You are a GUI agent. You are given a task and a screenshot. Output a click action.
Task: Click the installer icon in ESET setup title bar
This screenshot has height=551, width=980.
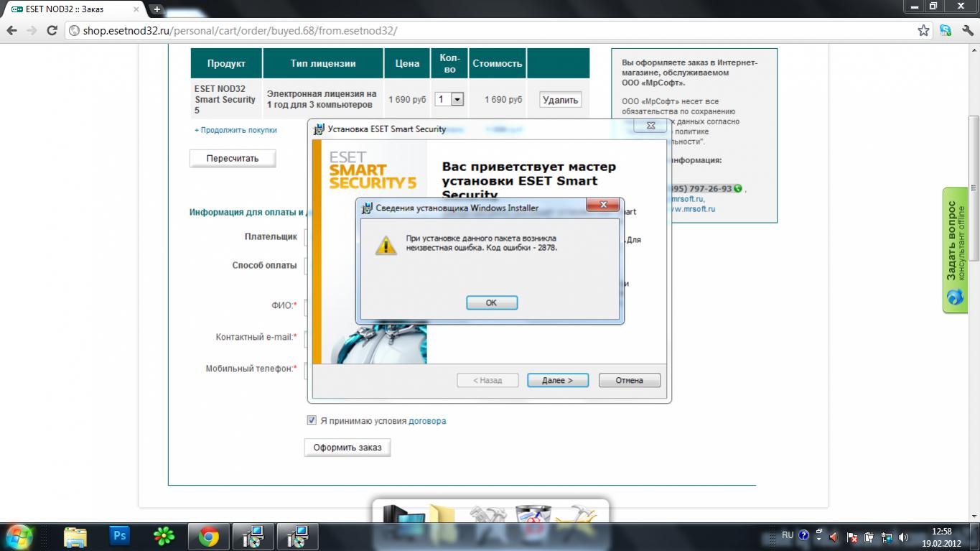coord(319,129)
